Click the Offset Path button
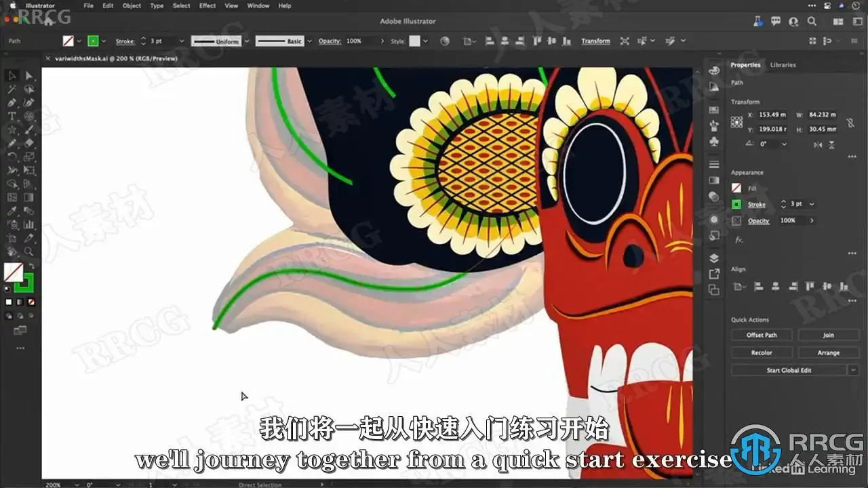Viewport: 868px width, 488px height. coord(762,335)
